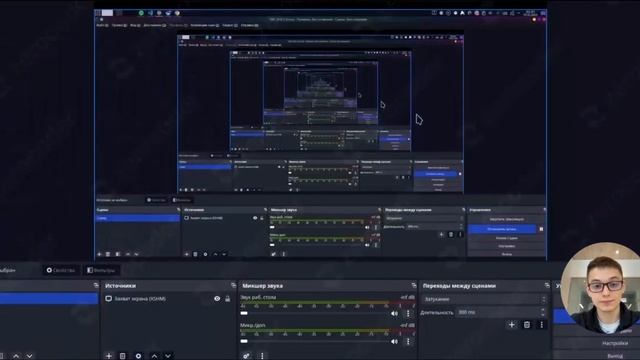The width and height of the screenshot is (640, 360).
Task: Click main Свойства button above docks
Action: coord(61,270)
